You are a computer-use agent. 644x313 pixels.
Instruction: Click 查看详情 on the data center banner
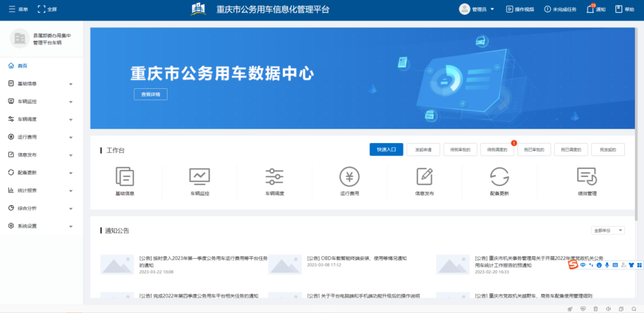coord(150,94)
